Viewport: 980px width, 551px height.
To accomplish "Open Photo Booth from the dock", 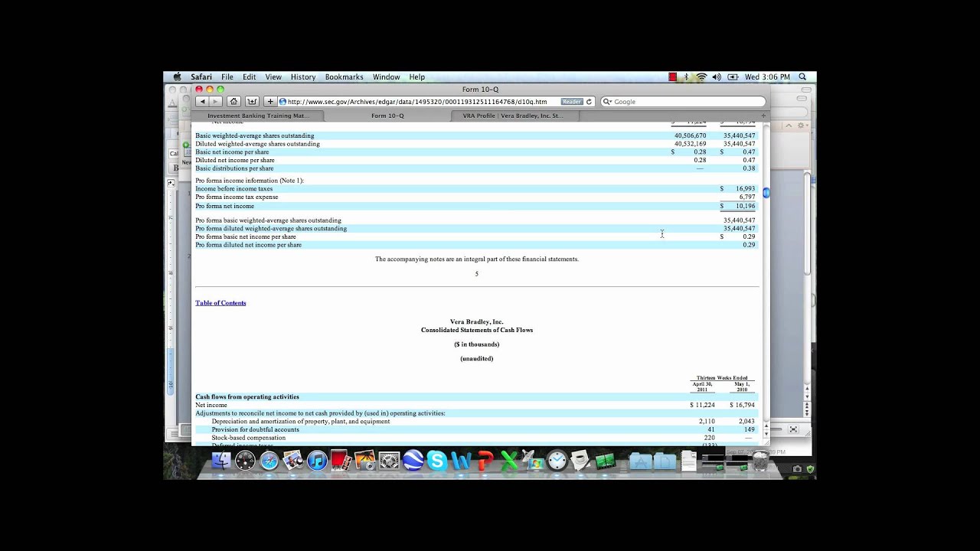I will click(x=340, y=461).
